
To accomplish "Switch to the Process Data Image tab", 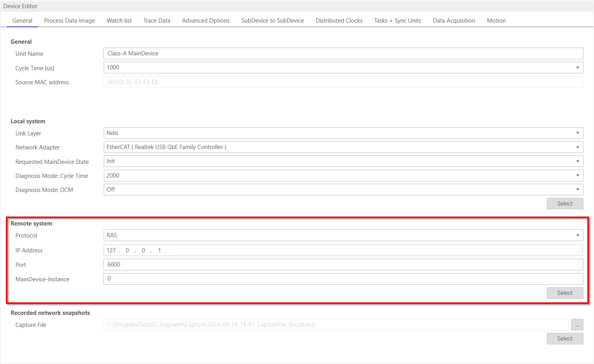I will [69, 21].
